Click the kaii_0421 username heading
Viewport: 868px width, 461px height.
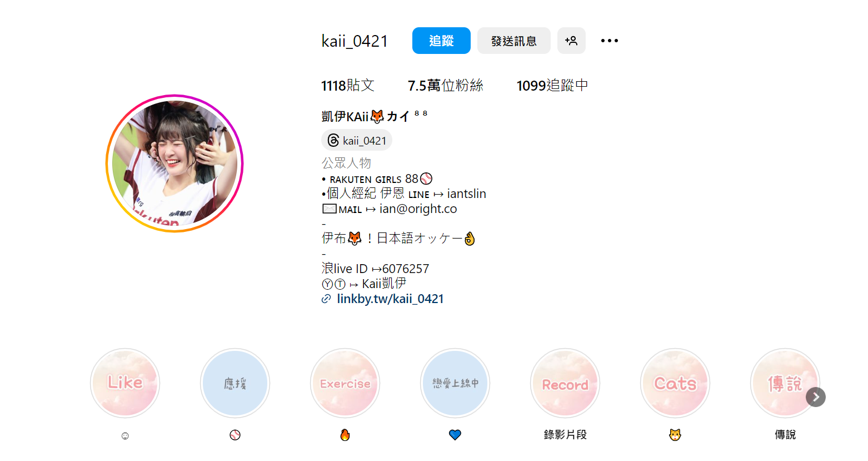355,41
